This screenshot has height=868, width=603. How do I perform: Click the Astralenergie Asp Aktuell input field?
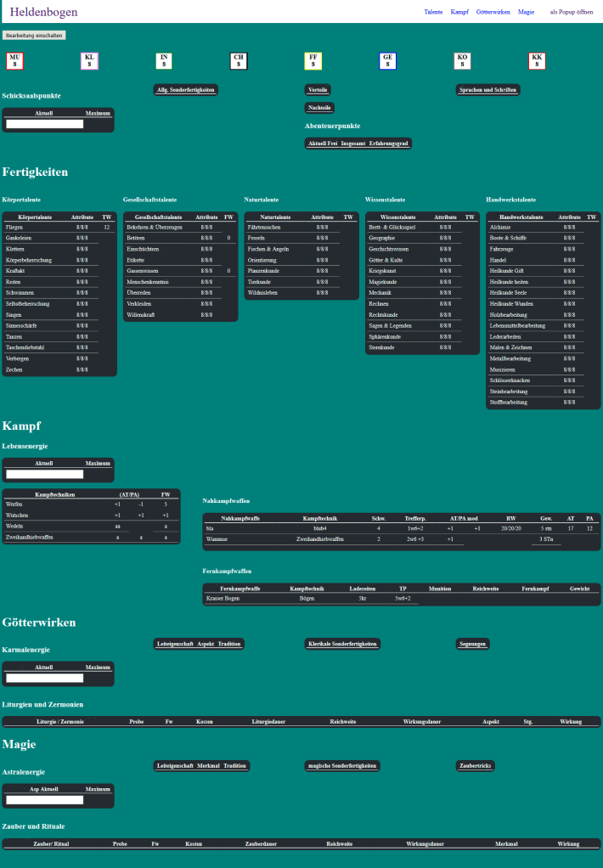[45, 800]
